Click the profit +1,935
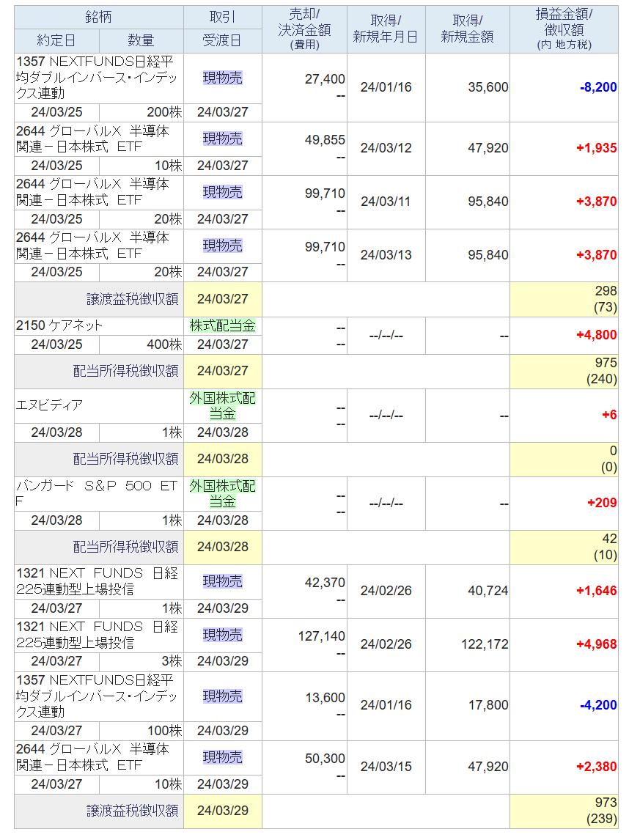The height and width of the screenshot is (840, 629). 596,148
